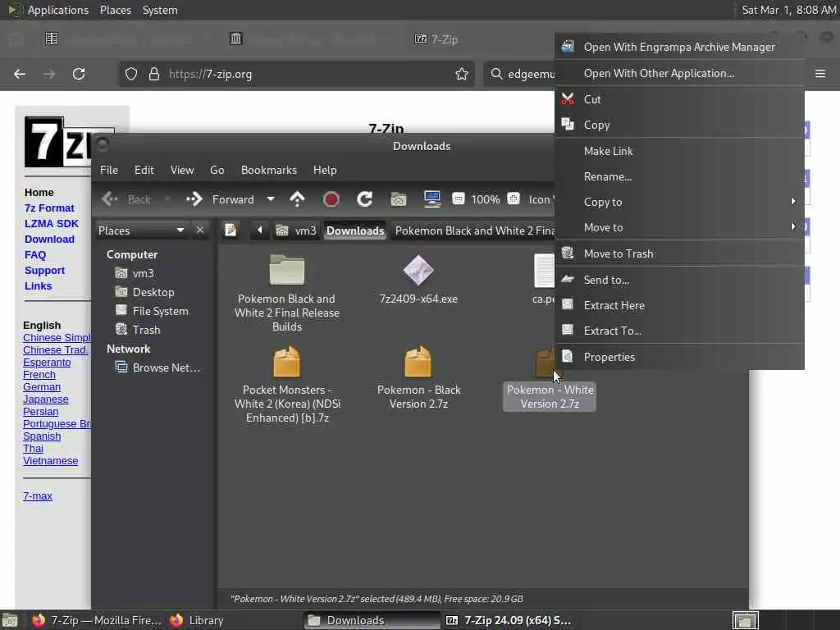Click the Firefox back arrow

click(x=20, y=74)
